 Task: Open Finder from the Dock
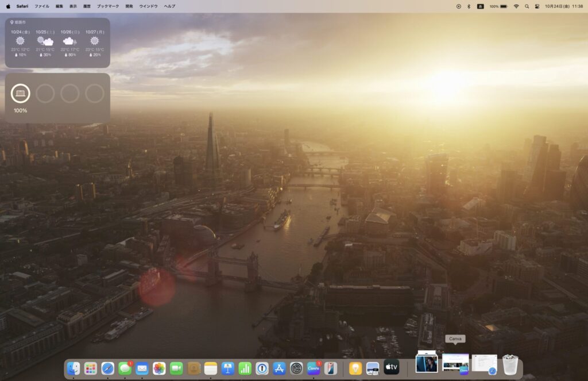pos(73,368)
